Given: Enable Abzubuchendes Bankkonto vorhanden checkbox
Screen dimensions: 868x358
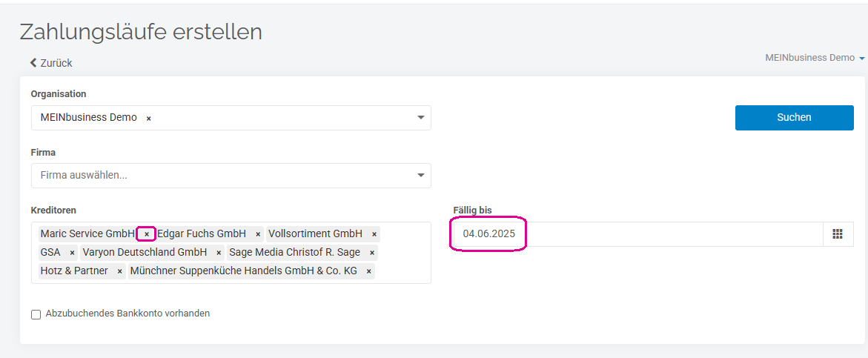Looking at the screenshot, I should point(36,314).
